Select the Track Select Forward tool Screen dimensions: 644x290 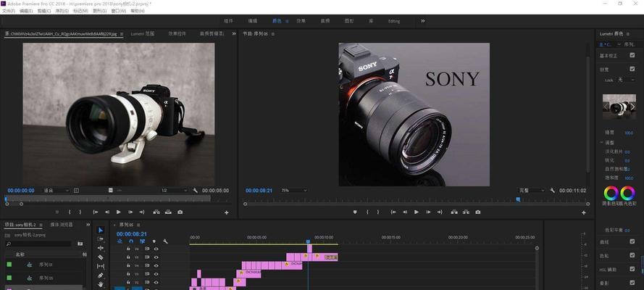tap(101, 239)
